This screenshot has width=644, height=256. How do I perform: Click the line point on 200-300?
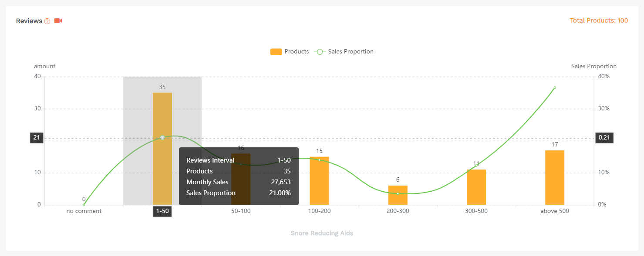point(398,193)
